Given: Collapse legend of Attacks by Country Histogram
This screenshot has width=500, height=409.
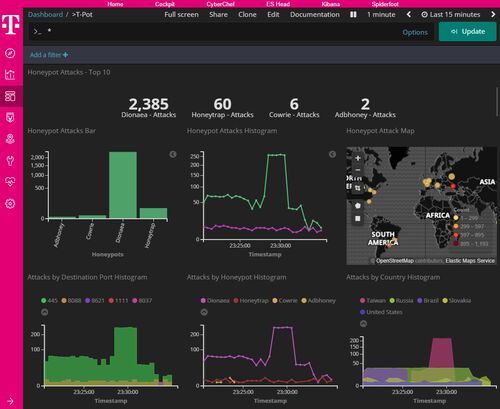Looking at the screenshot, I should [x=363, y=324].
